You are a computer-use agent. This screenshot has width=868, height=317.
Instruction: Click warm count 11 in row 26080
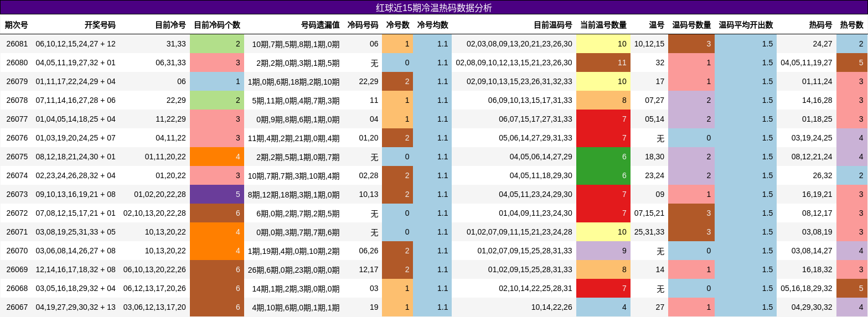(x=603, y=63)
